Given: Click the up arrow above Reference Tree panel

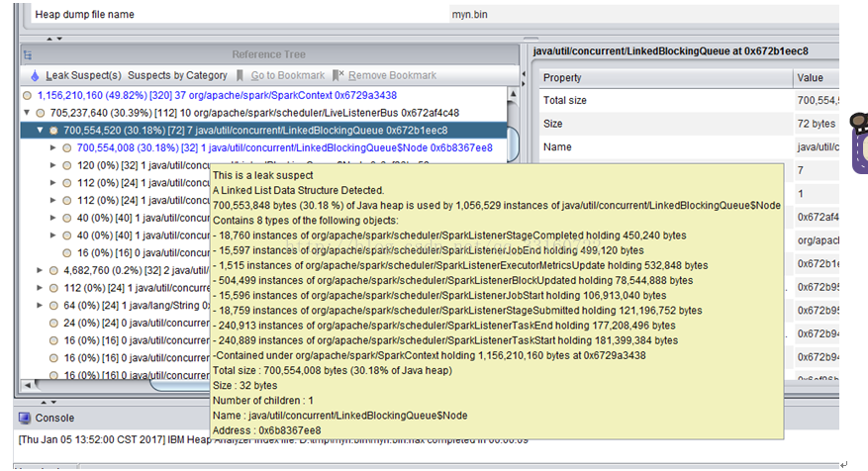Looking at the screenshot, I should tap(49, 39).
